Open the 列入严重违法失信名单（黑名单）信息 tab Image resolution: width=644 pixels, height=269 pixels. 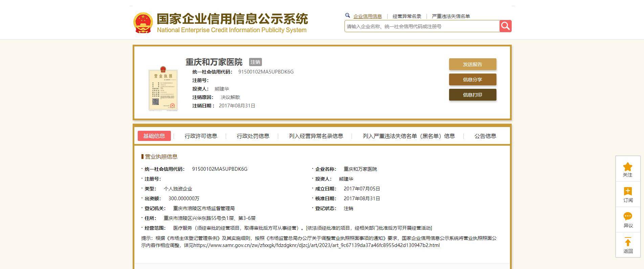click(x=408, y=136)
